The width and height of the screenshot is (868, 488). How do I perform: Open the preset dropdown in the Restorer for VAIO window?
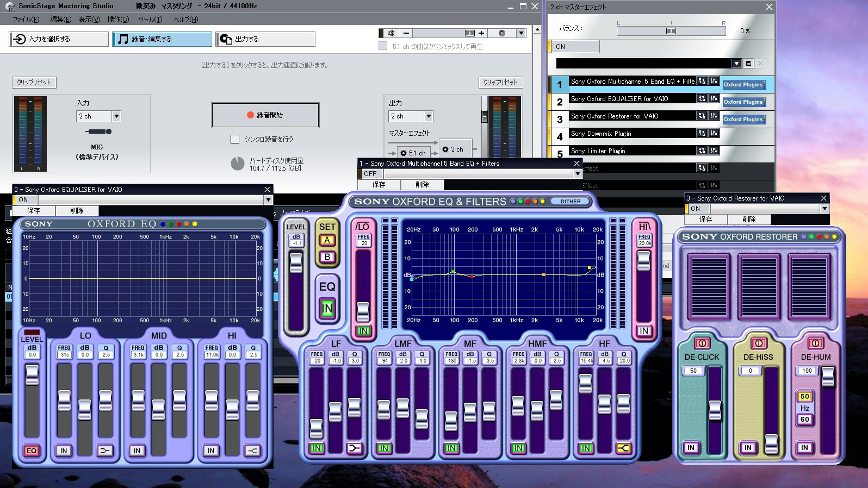(824, 209)
